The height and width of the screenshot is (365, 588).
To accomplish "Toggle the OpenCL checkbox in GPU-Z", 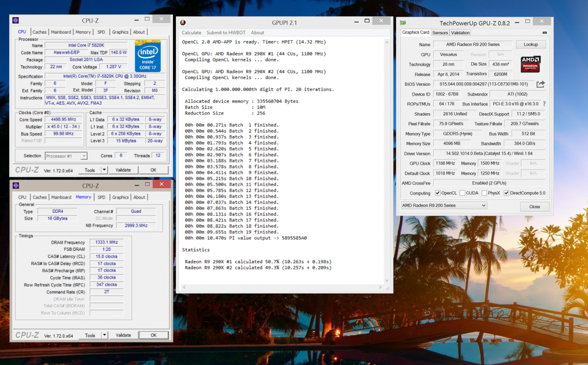I will click(x=438, y=193).
